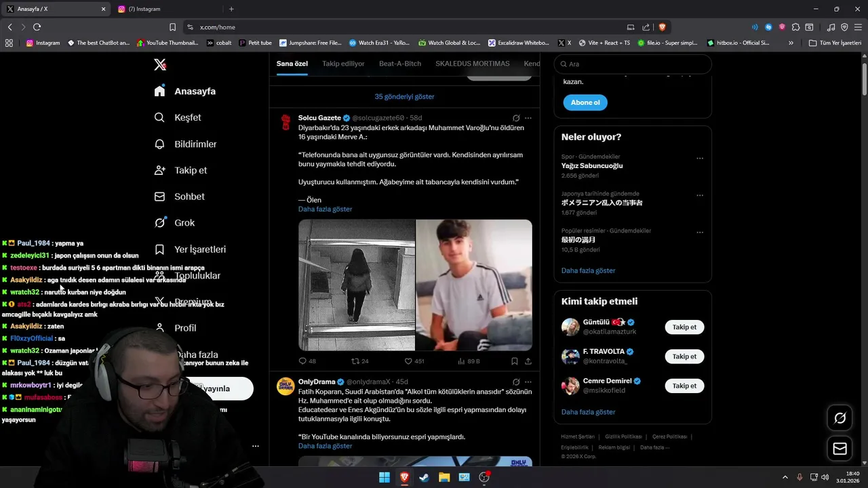
Task: Follow Cemre Demirel with Takip et
Action: coord(684,386)
